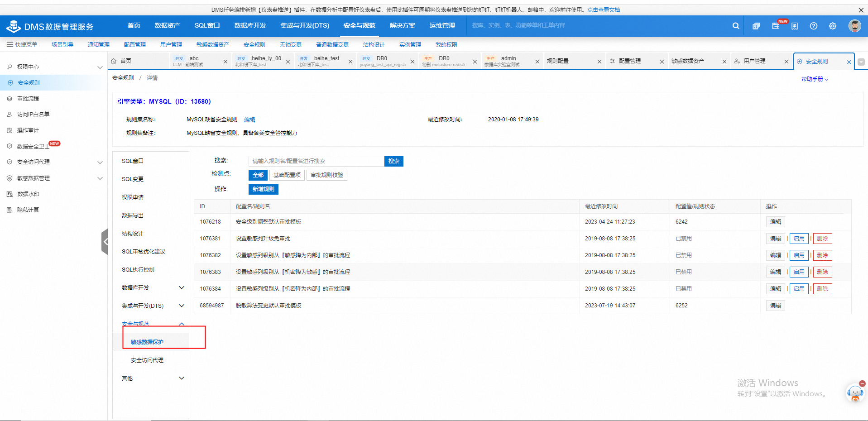Viewport: 868px width, 421px height.
Task: Select the 审批规则校验 checkpoint filter
Action: pyautogui.click(x=327, y=175)
